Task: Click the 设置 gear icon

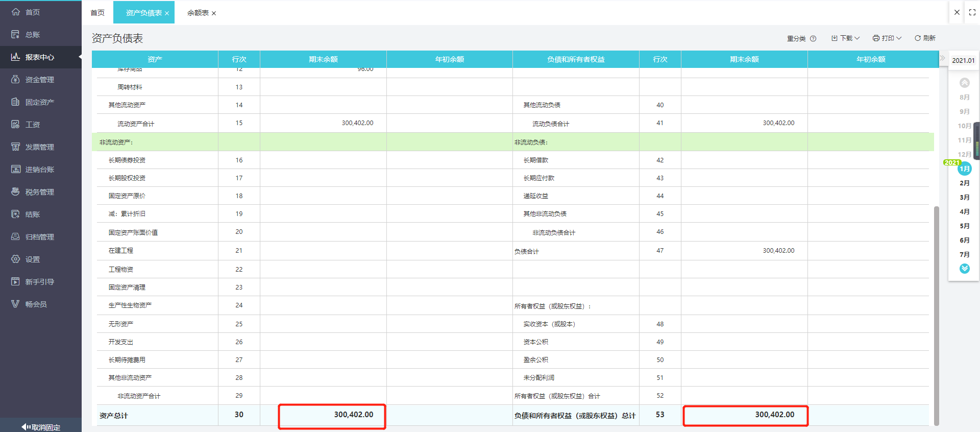Action: (15, 259)
